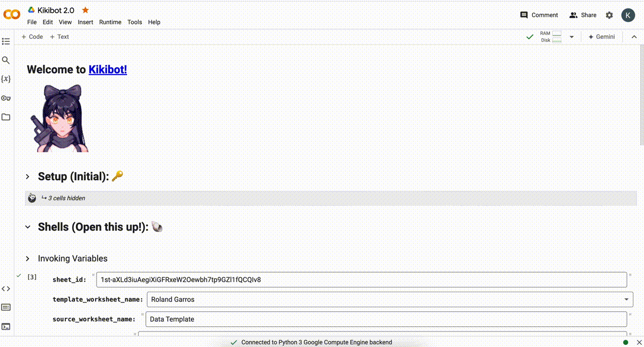Open the Runtime menu

pyautogui.click(x=110, y=22)
